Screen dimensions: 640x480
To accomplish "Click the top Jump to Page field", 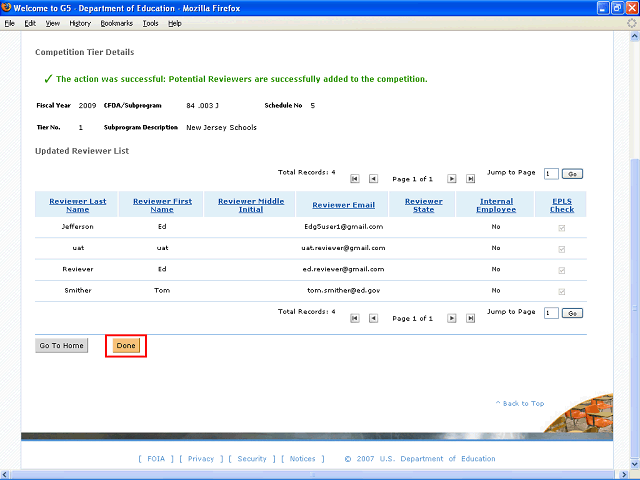I will pos(551,174).
